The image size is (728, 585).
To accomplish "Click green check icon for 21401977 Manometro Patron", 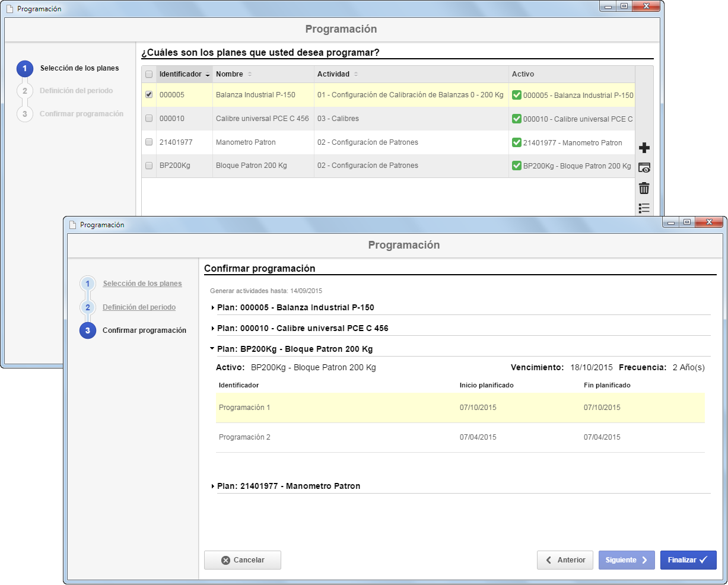I will coord(516,142).
